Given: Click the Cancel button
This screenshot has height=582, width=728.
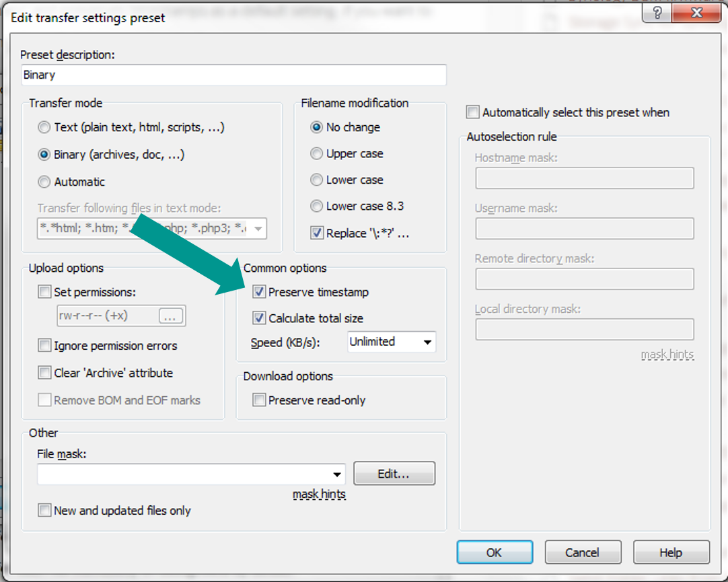Looking at the screenshot, I should [x=582, y=552].
